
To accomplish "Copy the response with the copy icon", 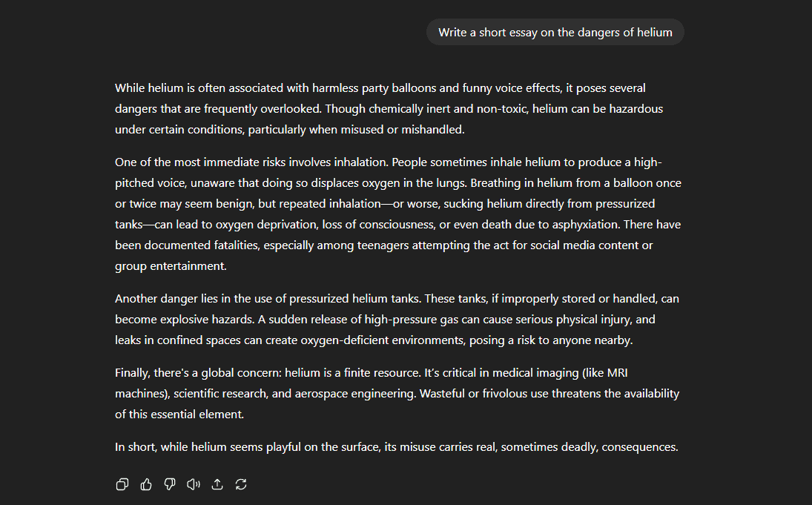I will pyautogui.click(x=122, y=484).
